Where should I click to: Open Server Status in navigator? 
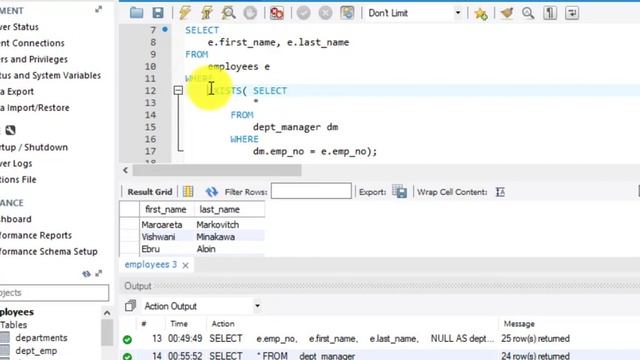[x=19, y=27]
